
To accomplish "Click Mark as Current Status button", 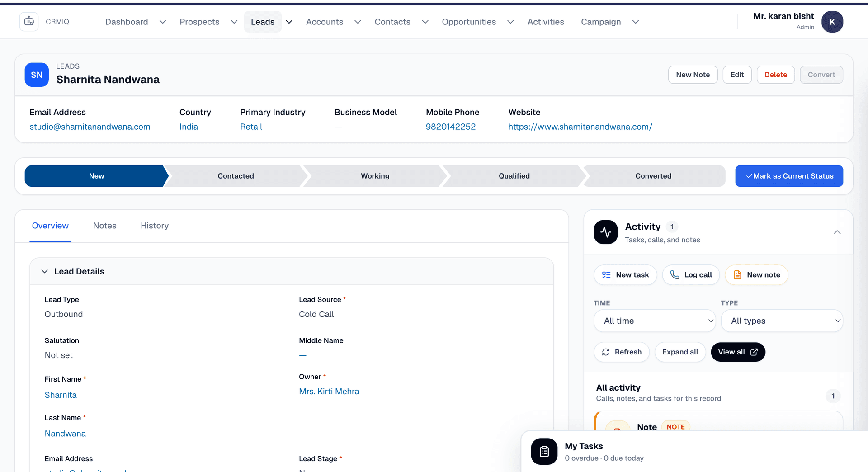I will pos(789,176).
